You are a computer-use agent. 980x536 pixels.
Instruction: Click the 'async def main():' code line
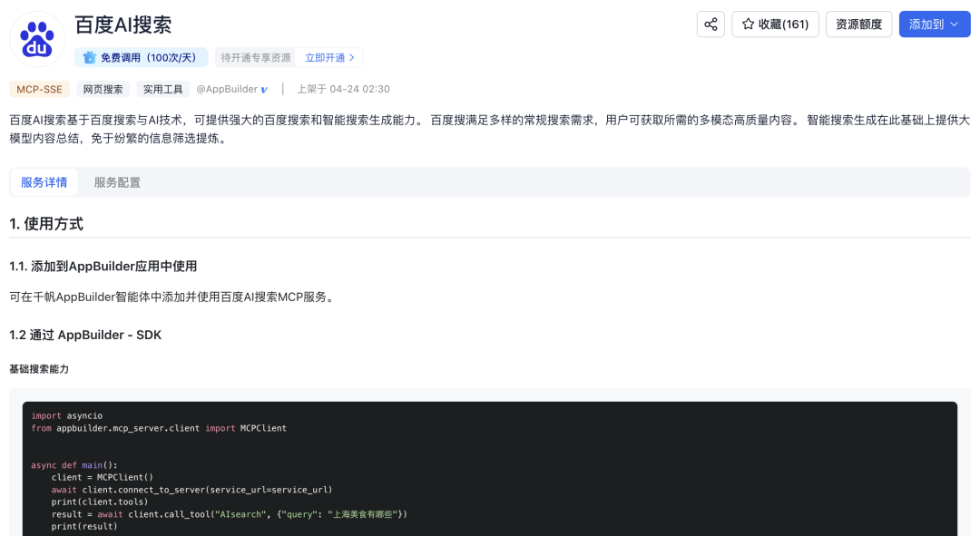point(74,464)
